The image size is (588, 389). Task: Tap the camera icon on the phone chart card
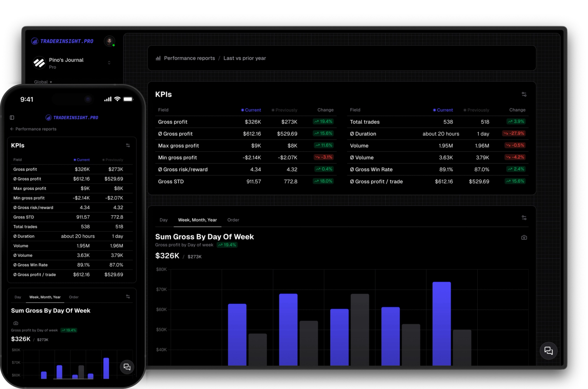coord(16,323)
